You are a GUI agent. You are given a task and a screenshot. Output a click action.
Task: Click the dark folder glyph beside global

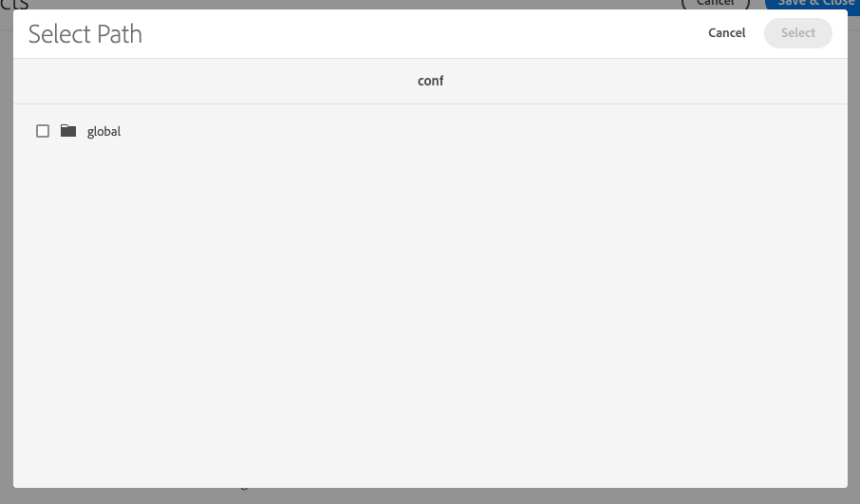68,131
